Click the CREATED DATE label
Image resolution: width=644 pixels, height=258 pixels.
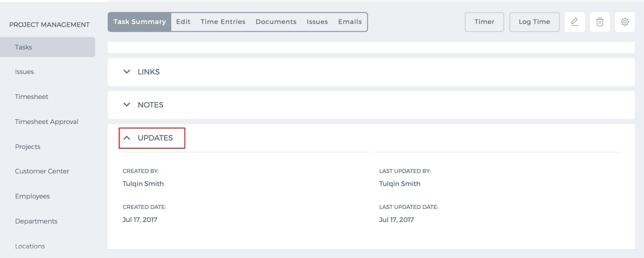(x=144, y=207)
